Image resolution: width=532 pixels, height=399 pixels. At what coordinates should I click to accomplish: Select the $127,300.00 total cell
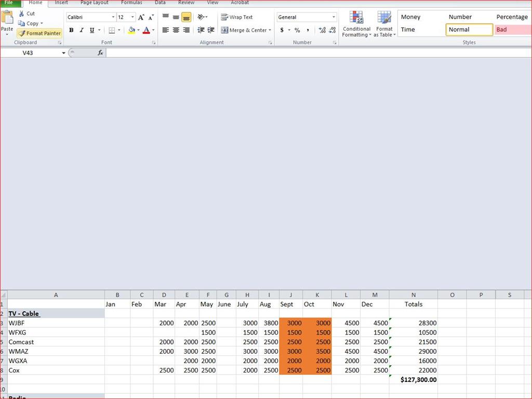click(x=413, y=380)
